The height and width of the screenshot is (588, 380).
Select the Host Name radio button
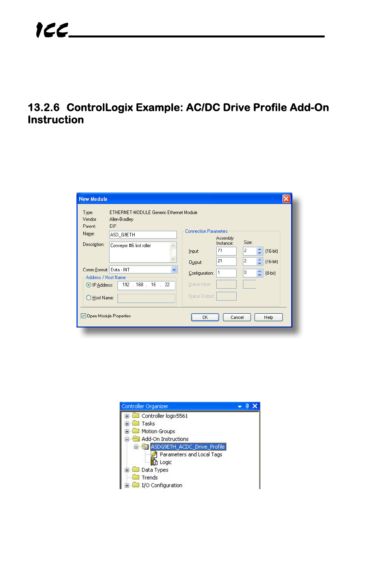point(88,298)
